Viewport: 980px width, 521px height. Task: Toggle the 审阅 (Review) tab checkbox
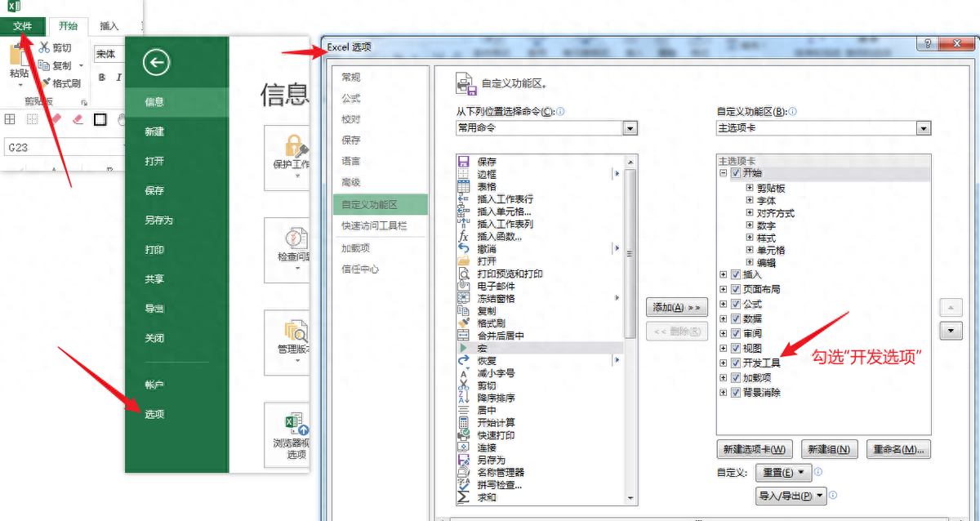coord(736,333)
